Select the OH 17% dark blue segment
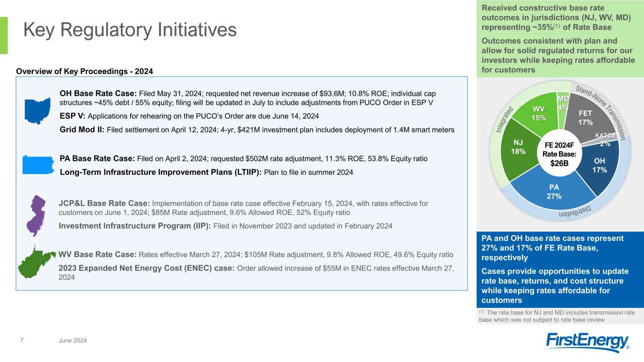The image size is (644, 362). click(x=600, y=166)
